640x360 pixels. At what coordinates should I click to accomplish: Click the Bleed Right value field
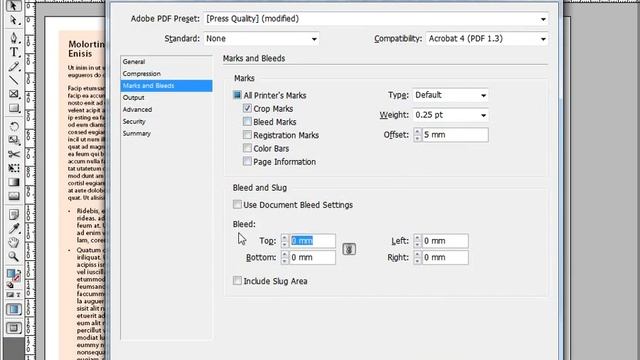(445, 258)
